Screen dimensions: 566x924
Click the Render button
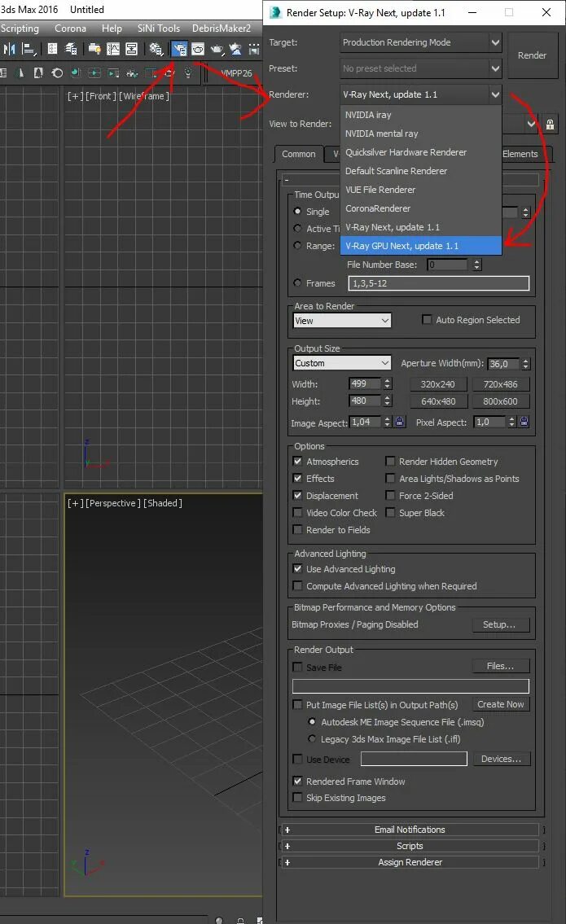pyautogui.click(x=532, y=55)
